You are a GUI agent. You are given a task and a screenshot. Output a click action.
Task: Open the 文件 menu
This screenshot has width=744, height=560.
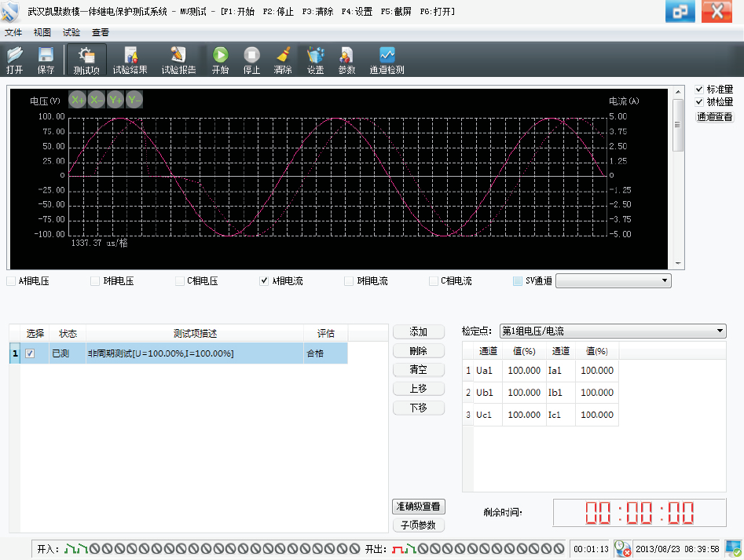[x=13, y=32]
